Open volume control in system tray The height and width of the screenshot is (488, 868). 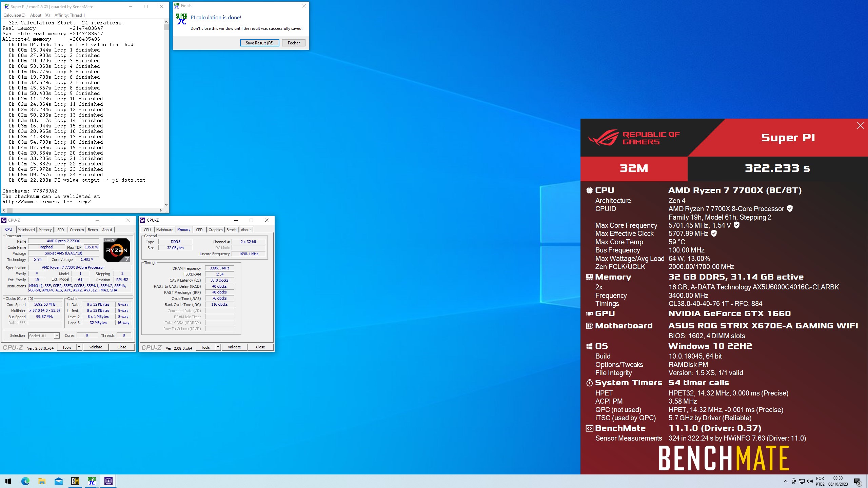tap(810, 481)
